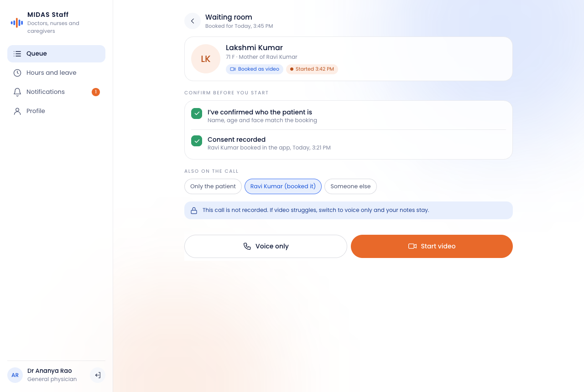Image resolution: width=584 pixels, height=392 pixels.
Task: Click the Start video button
Action: pos(432,246)
